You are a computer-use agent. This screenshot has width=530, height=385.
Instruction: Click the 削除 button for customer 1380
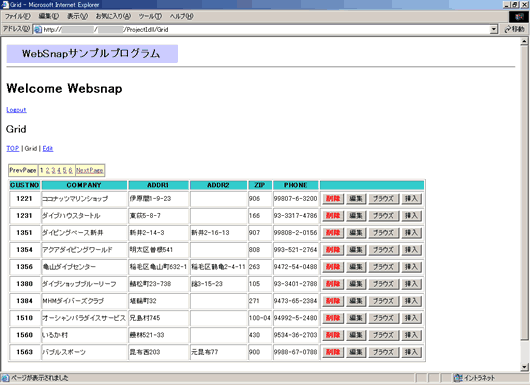pos(333,284)
